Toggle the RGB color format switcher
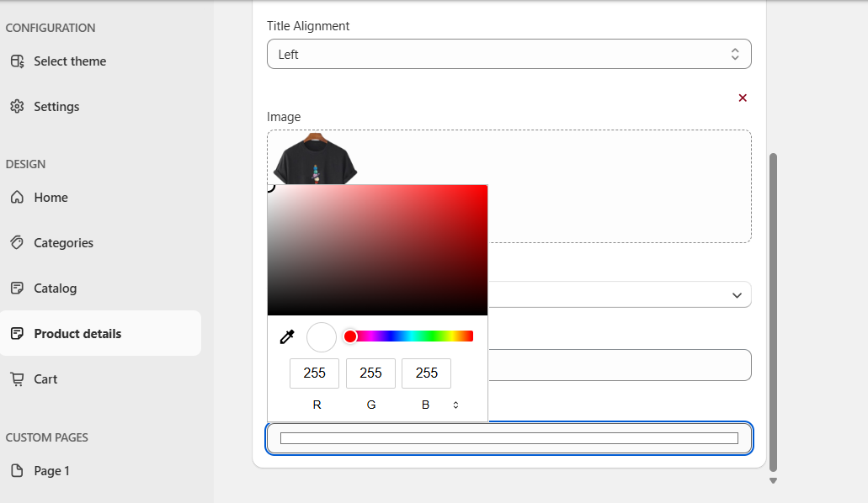 (455, 405)
